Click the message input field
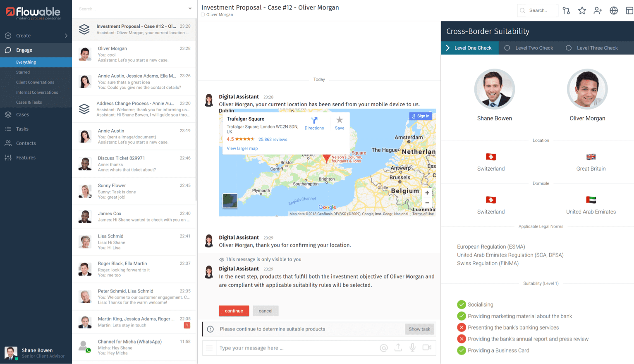 pos(296,348)
